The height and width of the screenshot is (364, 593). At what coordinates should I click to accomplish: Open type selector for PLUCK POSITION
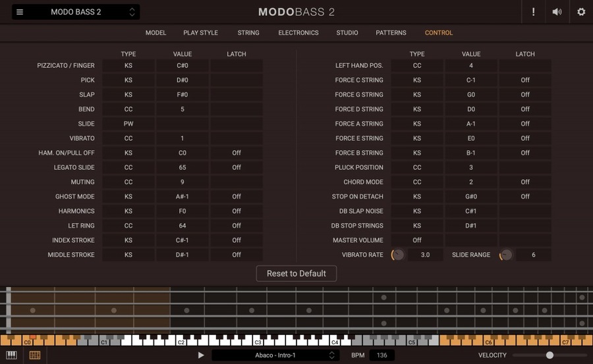[417, 167]
